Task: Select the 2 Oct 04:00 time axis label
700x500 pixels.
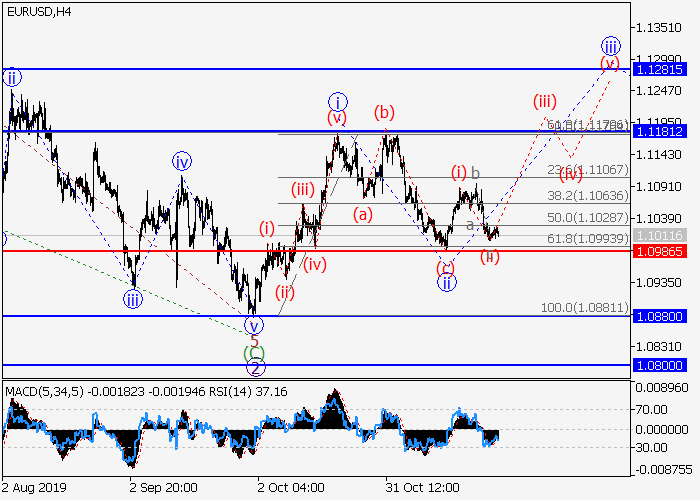Action: (289, 487)
